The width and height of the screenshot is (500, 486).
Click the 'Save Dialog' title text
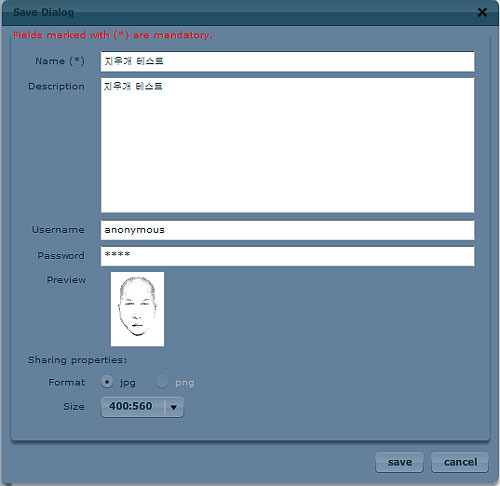[x=44, y=12]
